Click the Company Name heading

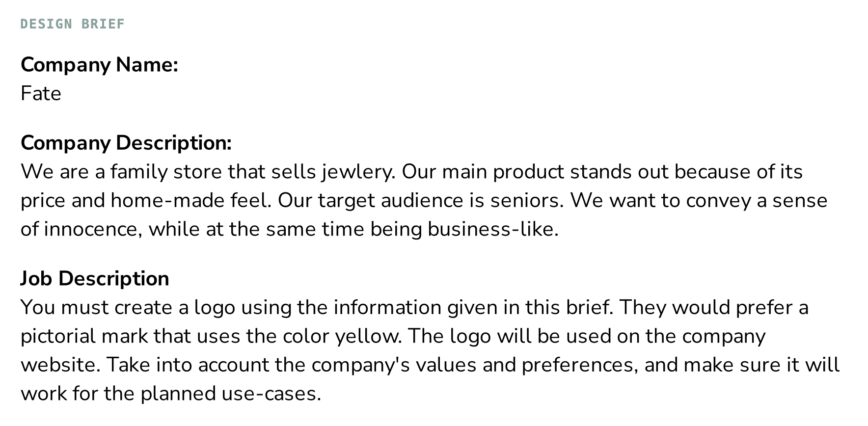click(x=99, y=65)
